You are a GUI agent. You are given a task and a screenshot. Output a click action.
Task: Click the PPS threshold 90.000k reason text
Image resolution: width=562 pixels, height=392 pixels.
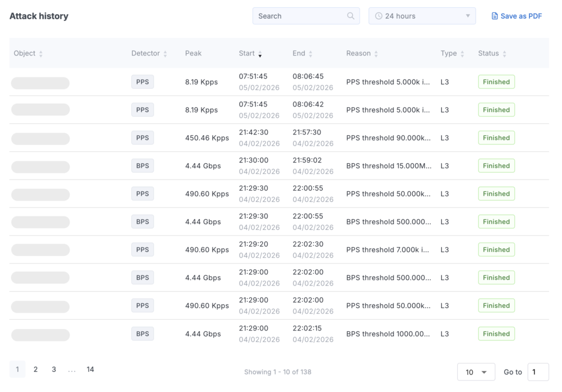click(389, 138)
